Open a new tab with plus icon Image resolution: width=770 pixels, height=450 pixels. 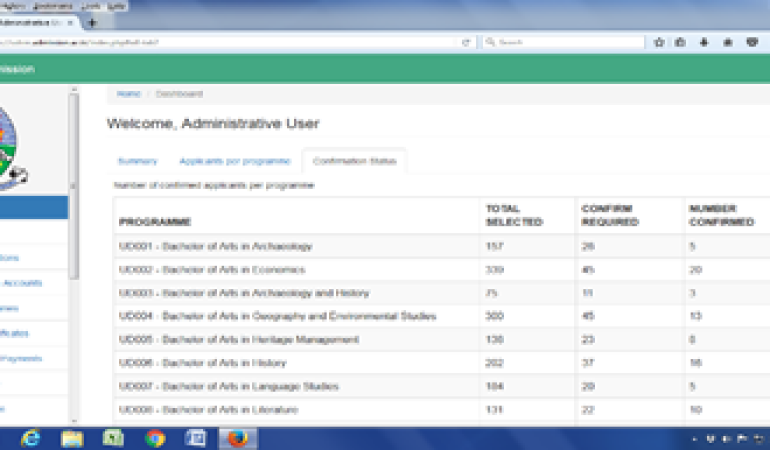click(92, 21)
